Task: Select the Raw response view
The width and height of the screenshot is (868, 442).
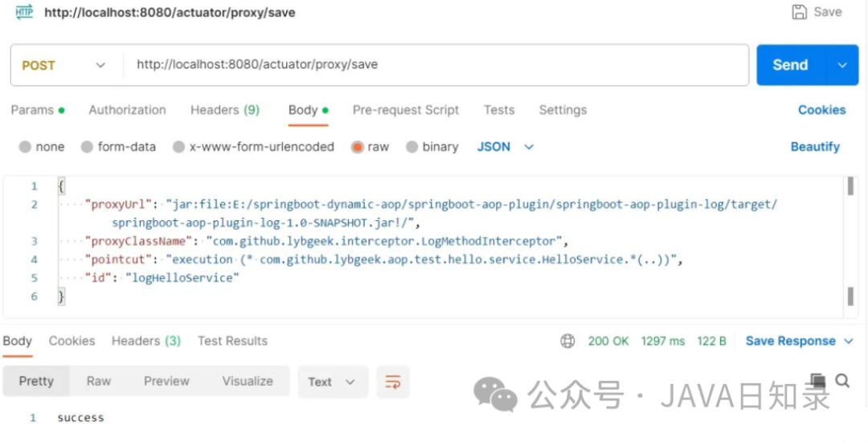Action: [99, 381]
